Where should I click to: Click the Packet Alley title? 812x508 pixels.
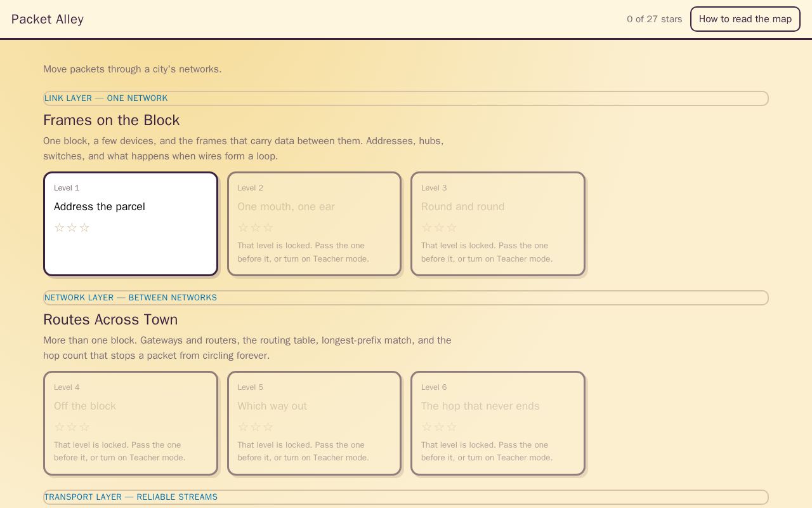pos(48,19)
